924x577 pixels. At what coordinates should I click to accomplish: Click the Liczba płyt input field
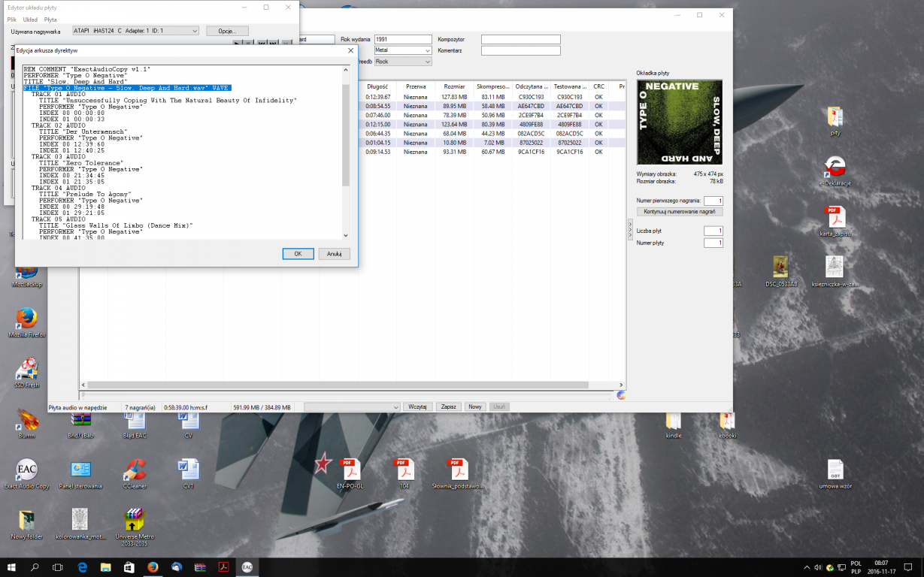pyautogui.click(x=713, y=231)
